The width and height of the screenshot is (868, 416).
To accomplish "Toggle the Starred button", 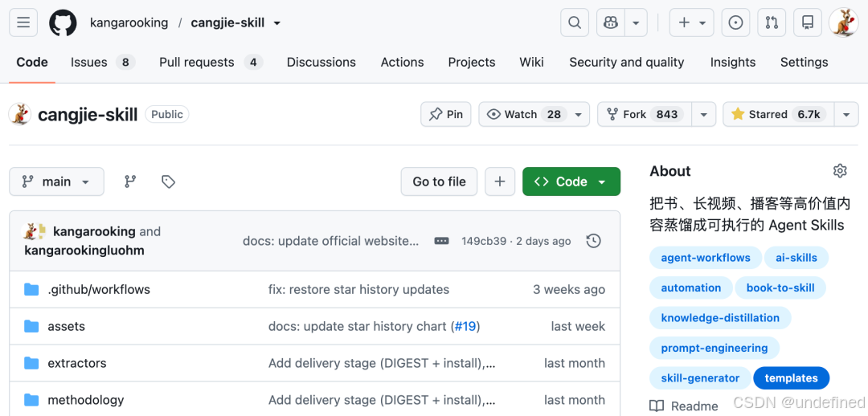I will pyautogui.click(x=778, y=114).
